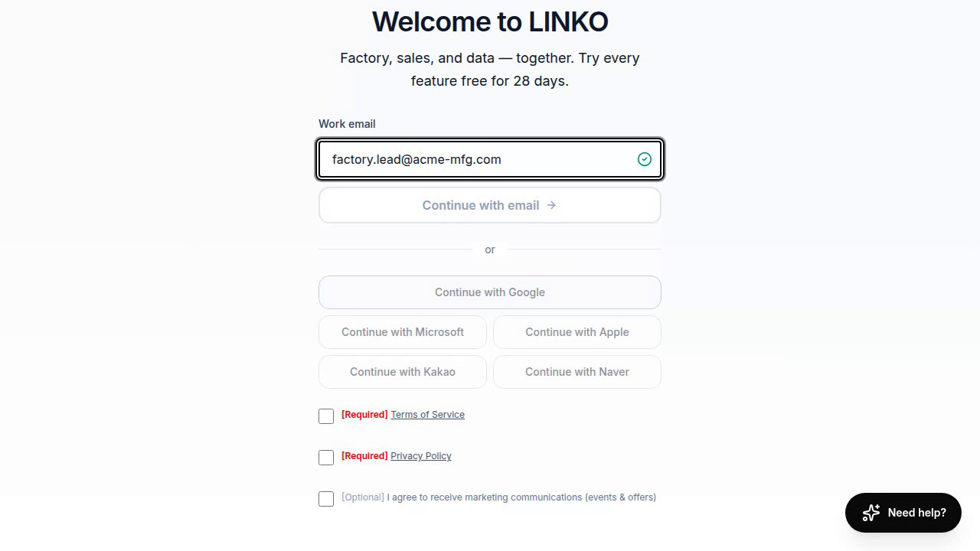Choose Continue with Microsoft
Screen dimensions: 980x551
tap(403, 332)
